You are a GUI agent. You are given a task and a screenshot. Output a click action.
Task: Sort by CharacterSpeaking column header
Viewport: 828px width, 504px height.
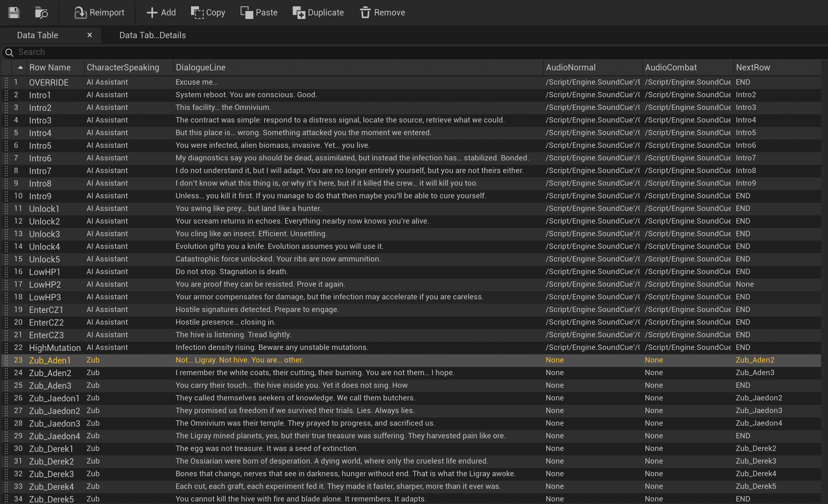pos(123,68)
